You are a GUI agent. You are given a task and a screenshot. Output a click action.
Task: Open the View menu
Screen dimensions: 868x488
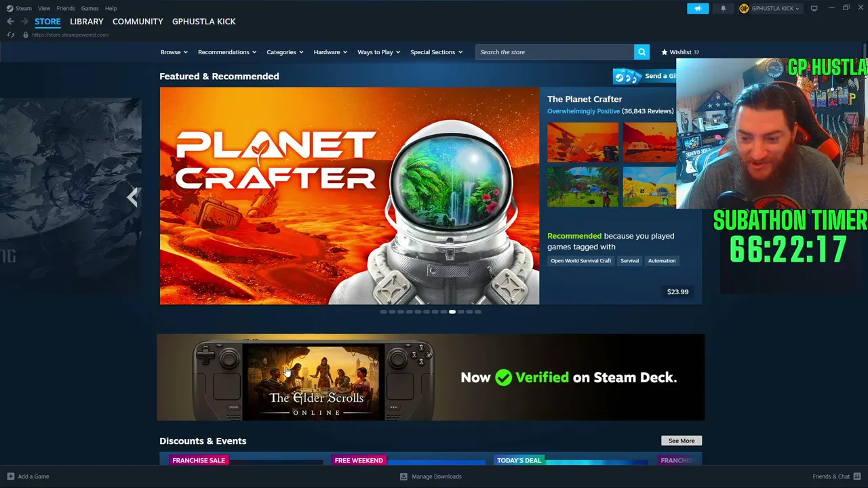[44, 8]
